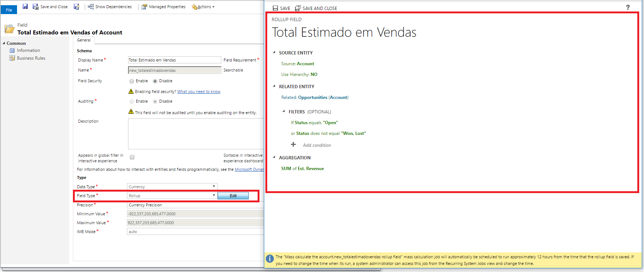644x272 pixels.
Task: Open the What you need to know link
Action: point(199,92)
